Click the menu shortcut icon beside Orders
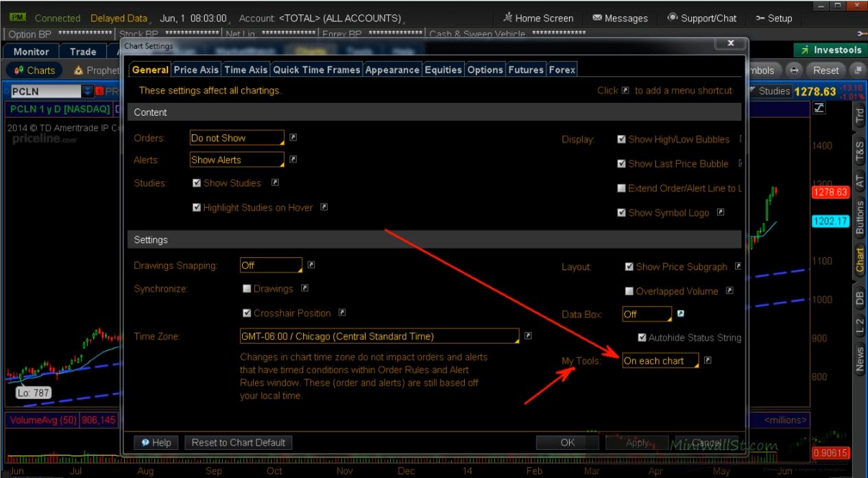 (292, 137)
